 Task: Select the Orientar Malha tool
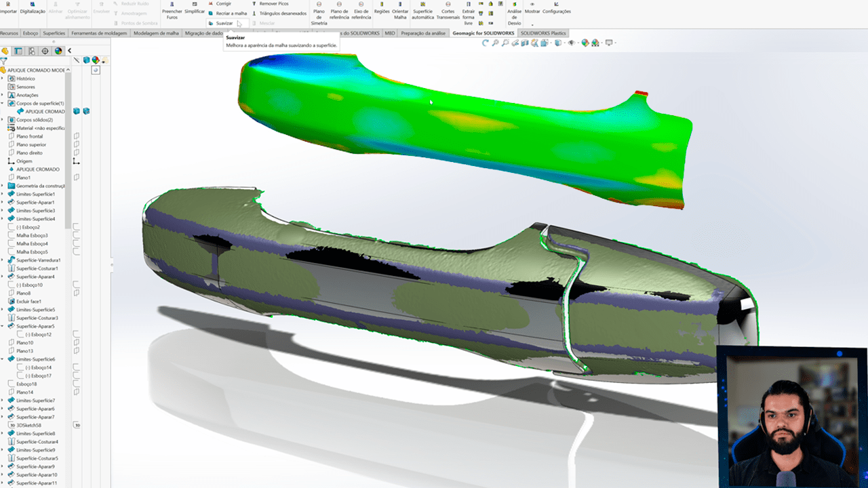[400, 11]
